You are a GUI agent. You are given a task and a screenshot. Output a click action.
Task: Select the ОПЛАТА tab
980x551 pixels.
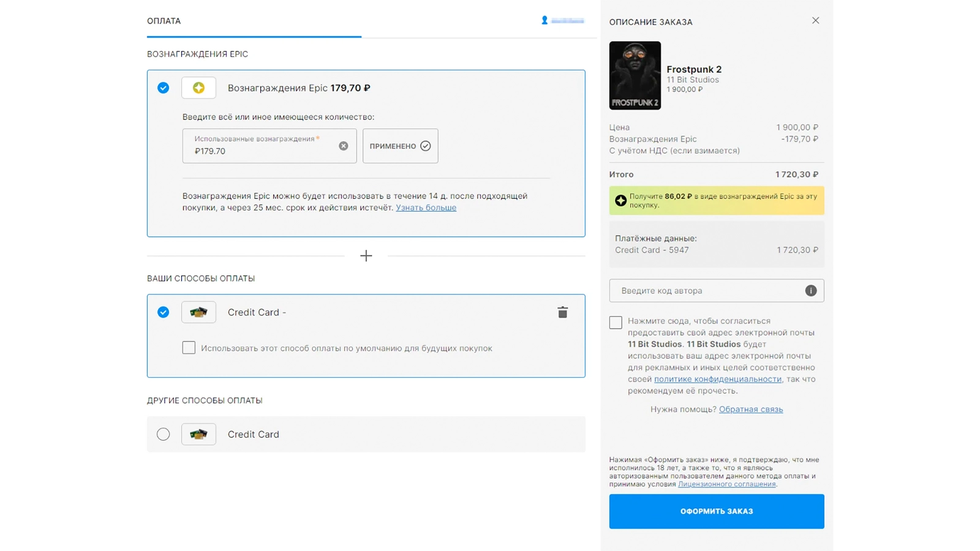pos(164,21)
